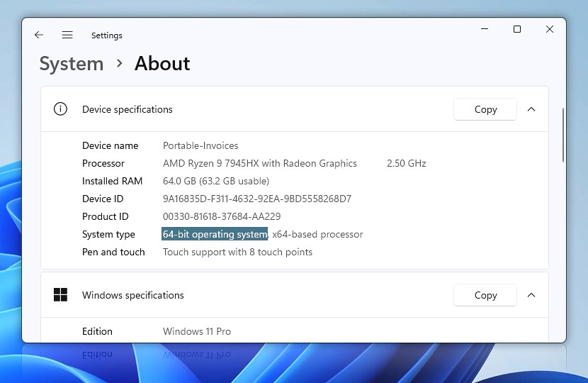Open the hamburger navigation menu
Viewport: 588px width, 383px height.
(67, 35)
